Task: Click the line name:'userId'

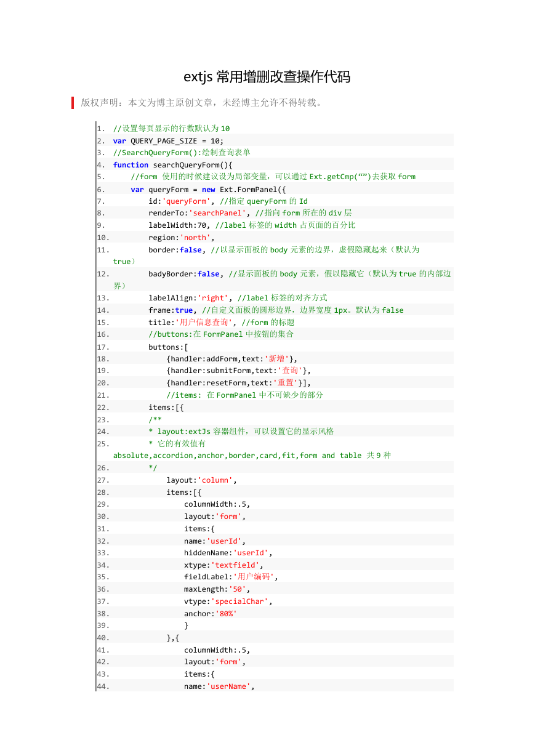Action: coord(215,541)
